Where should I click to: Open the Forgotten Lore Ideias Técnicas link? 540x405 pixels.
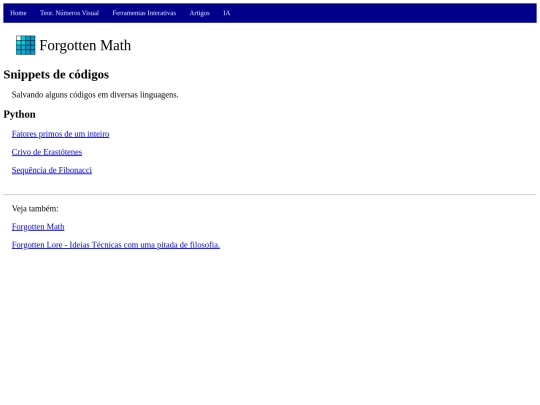pyautogui.click(x=116, y=245)
